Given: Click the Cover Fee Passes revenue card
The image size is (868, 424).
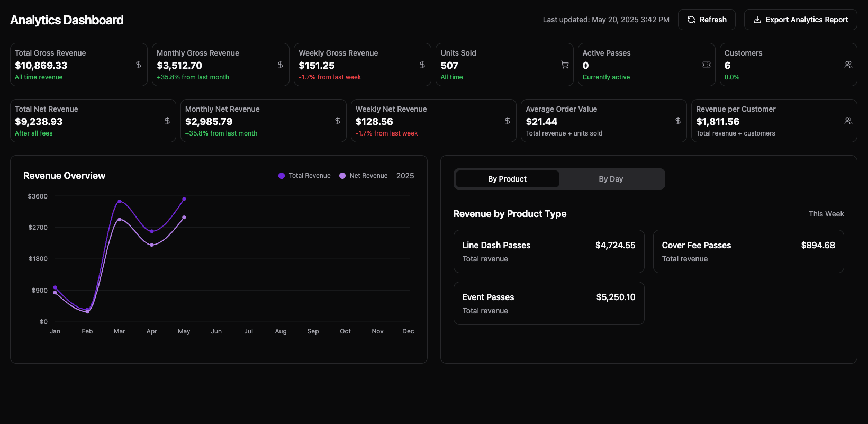Looking at the screenshot, I should click(748, 251).
